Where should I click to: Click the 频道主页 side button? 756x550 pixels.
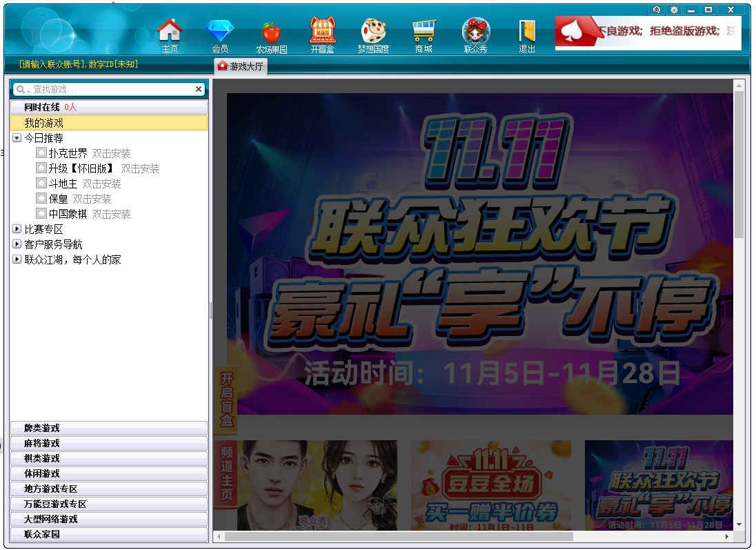pyautogui.click(x=226, y=473)
